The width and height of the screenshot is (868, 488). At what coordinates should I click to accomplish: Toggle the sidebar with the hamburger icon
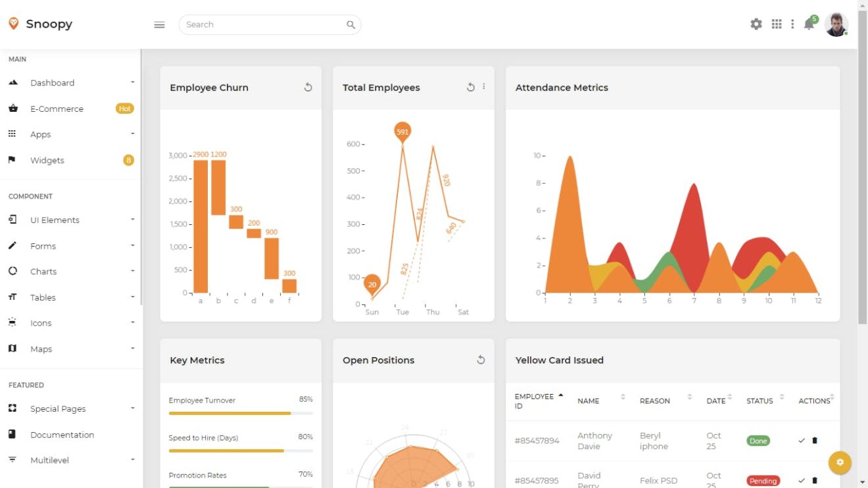click(x=159, y=24)
